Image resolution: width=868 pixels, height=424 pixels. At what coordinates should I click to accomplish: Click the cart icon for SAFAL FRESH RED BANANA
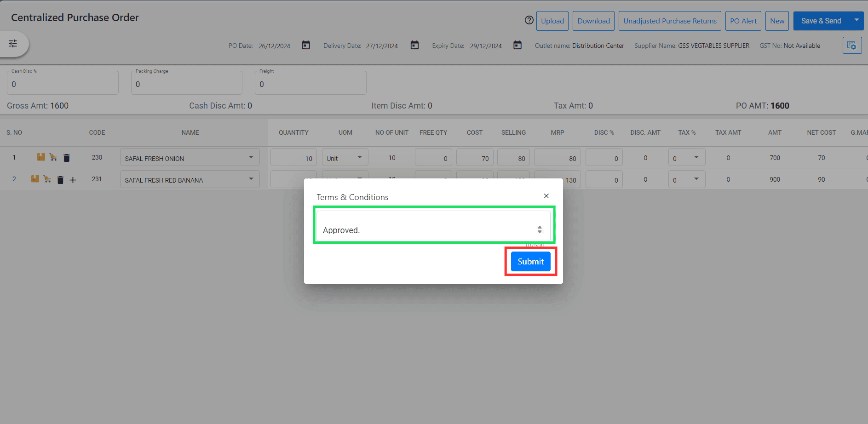(47, 179)
